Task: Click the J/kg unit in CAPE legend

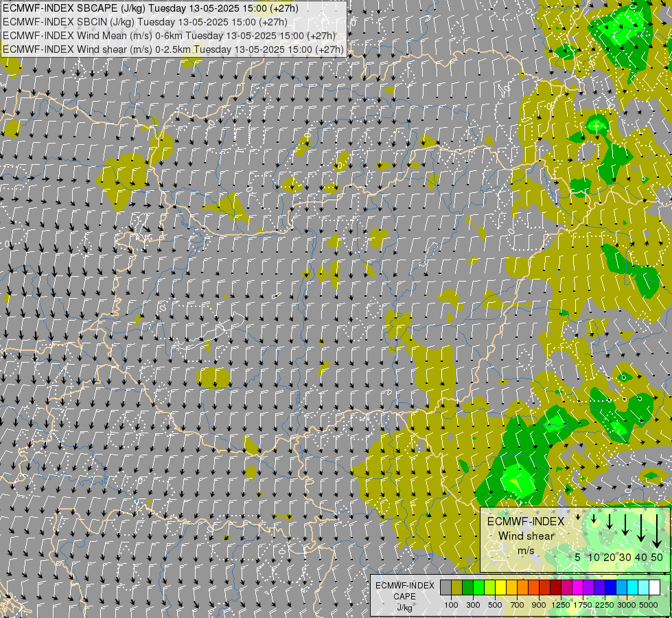Action: point(404,608)
